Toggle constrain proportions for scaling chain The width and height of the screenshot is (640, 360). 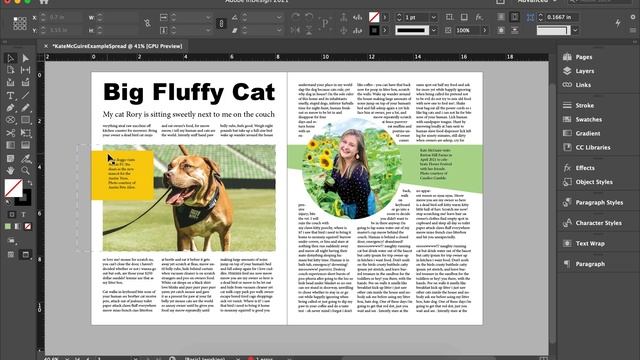[x=221, y=24]
